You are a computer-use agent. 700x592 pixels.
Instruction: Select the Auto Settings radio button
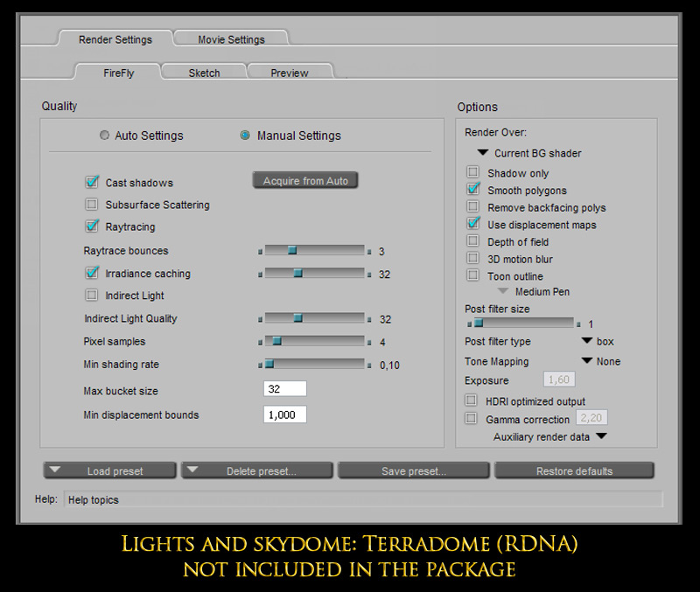click(104, 136)
